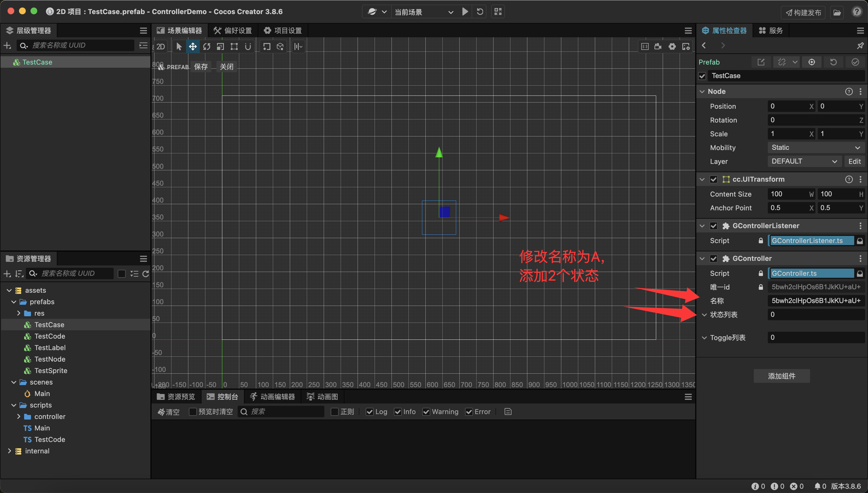The width and height of the screenshot is (868, 493).
Task: Open the GController component options menu
Action: click(x=860, y=258)
